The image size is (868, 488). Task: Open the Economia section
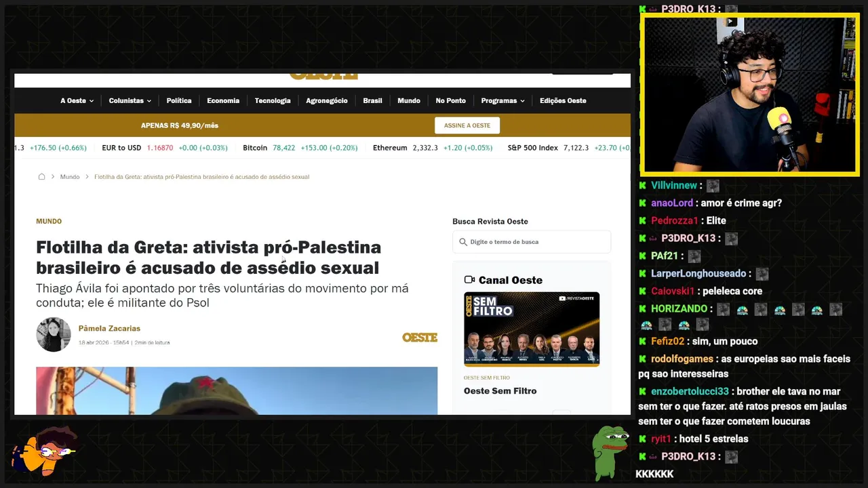click(223, 100)
